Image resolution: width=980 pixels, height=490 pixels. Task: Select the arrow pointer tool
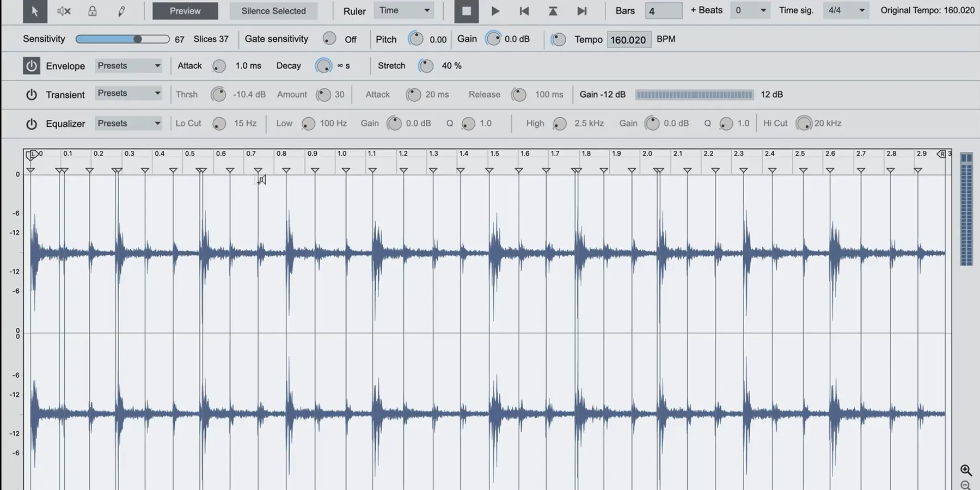click(35, 11)
